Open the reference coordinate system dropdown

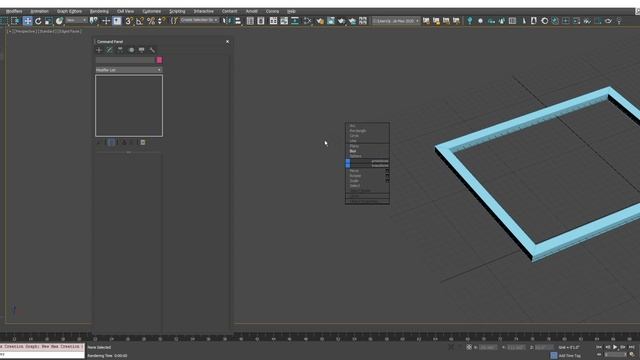77,20
